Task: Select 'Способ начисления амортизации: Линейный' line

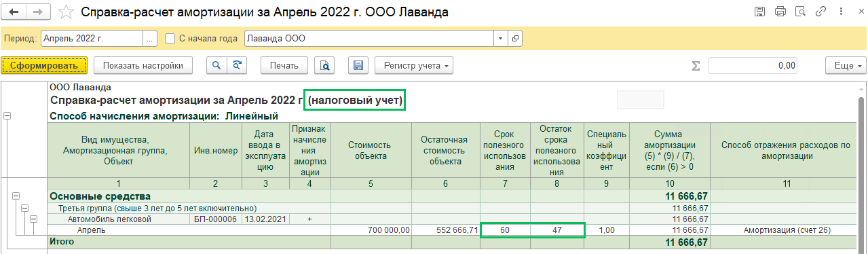Action: pyautogui.click(x=165, y=116)
